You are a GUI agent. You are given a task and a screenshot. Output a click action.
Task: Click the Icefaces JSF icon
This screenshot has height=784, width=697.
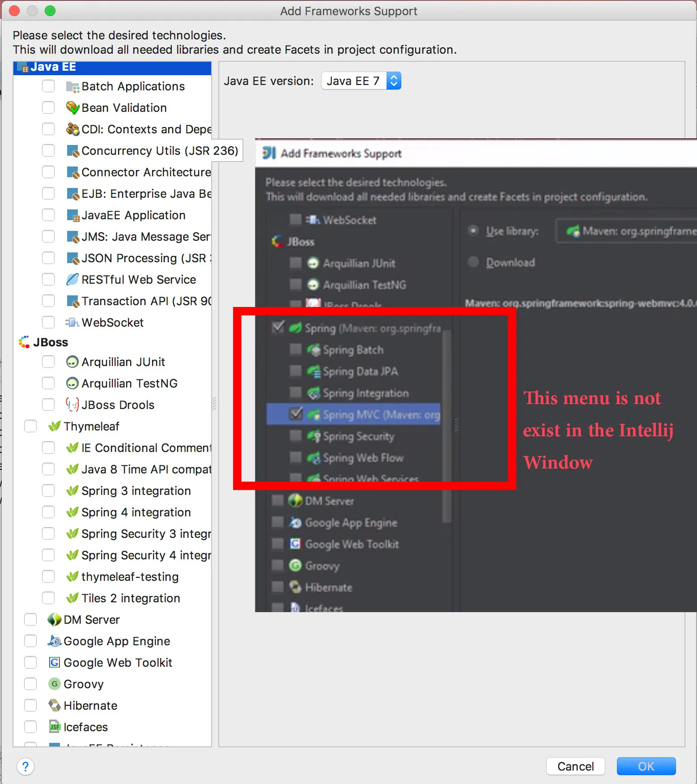55,727
